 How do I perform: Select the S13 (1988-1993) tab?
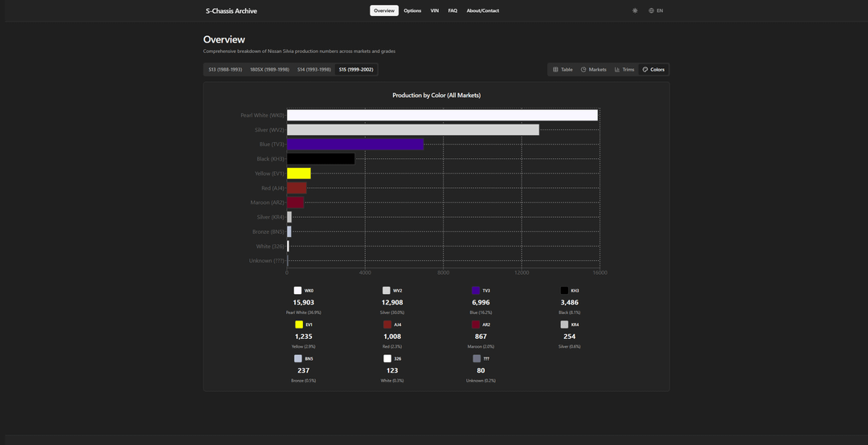pos(225,70)
